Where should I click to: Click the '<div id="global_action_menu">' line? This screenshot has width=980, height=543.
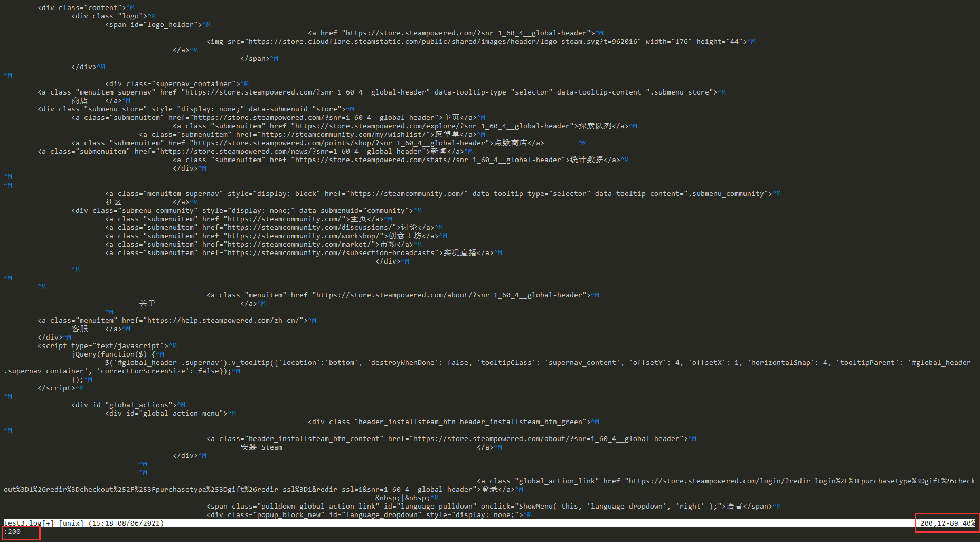click(171, 413)
